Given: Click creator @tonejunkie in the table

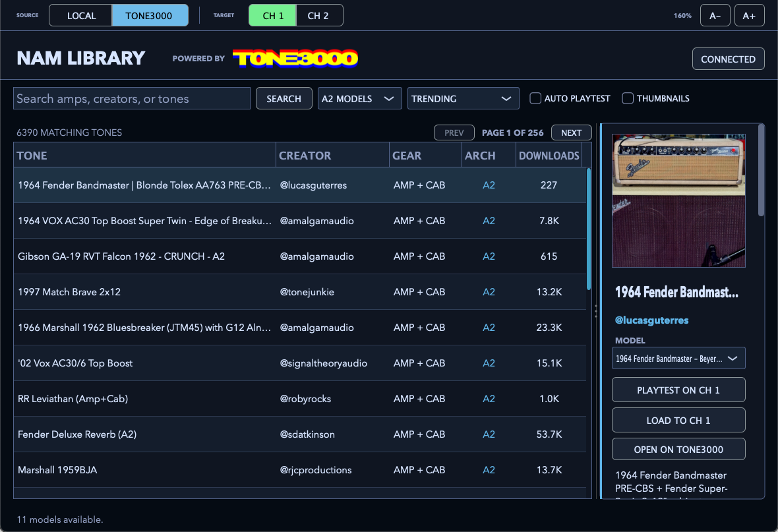Looking at the screenshot, I should click(307, 292).
